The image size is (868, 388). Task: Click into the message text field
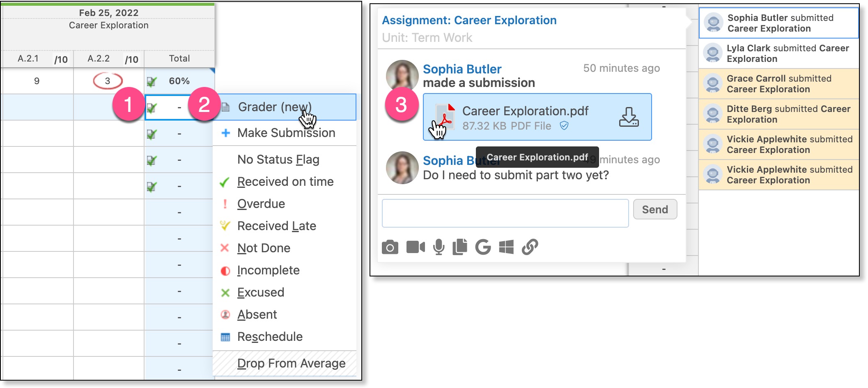pos(505,213)
